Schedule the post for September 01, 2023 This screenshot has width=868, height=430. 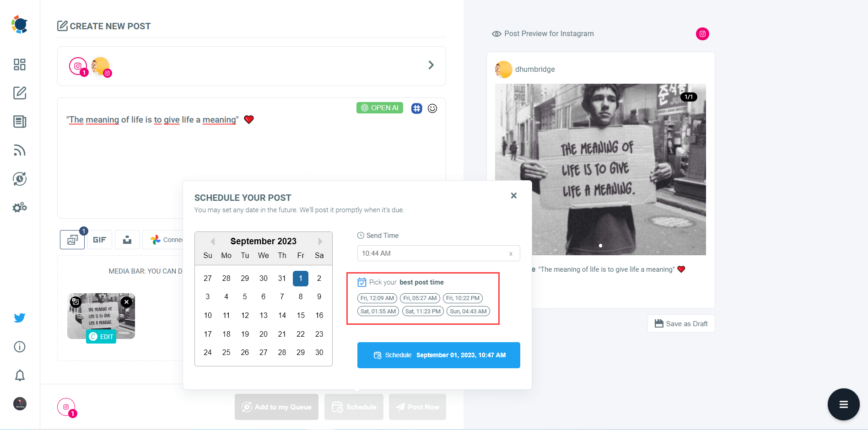(438, 355)
